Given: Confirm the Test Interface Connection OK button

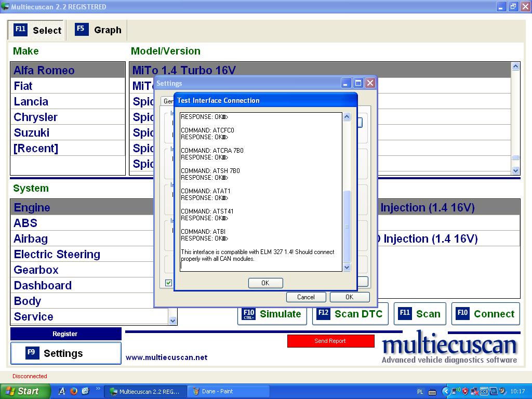Looking at the screenshot, I should click(265, 283).
